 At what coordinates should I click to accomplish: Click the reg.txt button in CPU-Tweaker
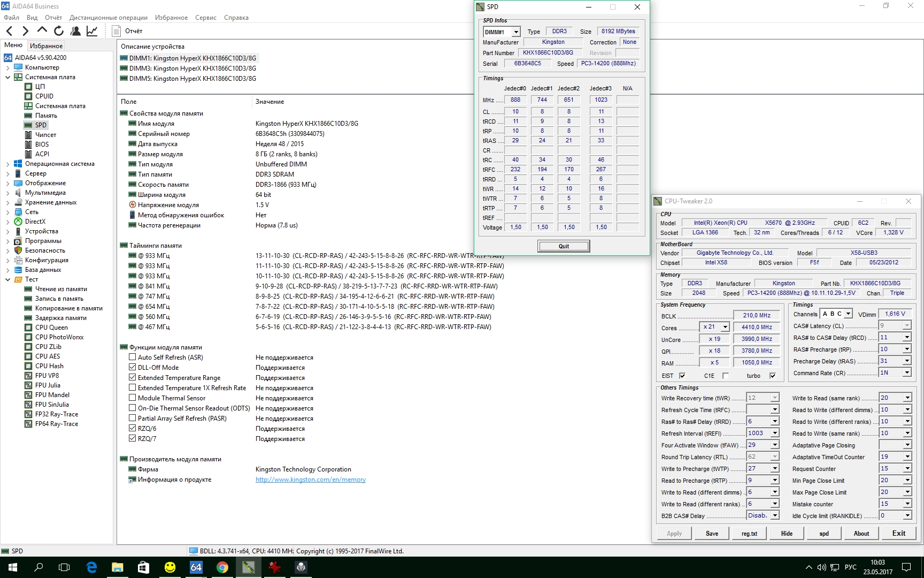coord(749,534)
